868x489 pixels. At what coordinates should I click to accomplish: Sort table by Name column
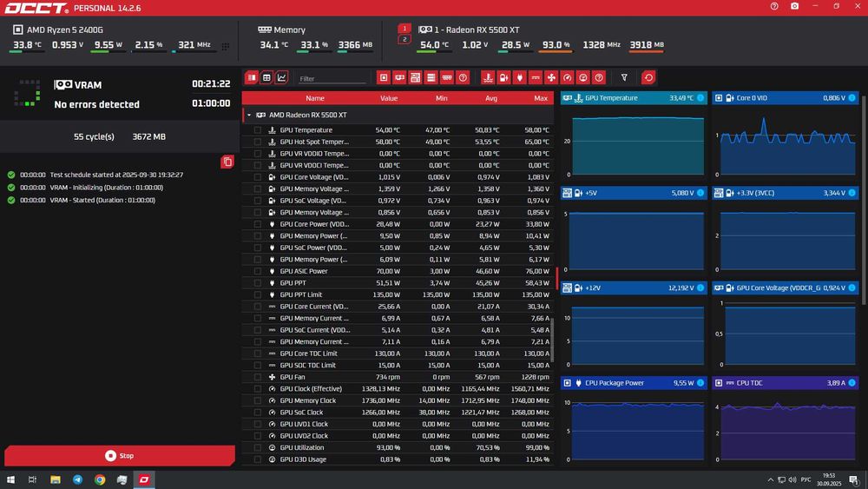click(315, 98)
